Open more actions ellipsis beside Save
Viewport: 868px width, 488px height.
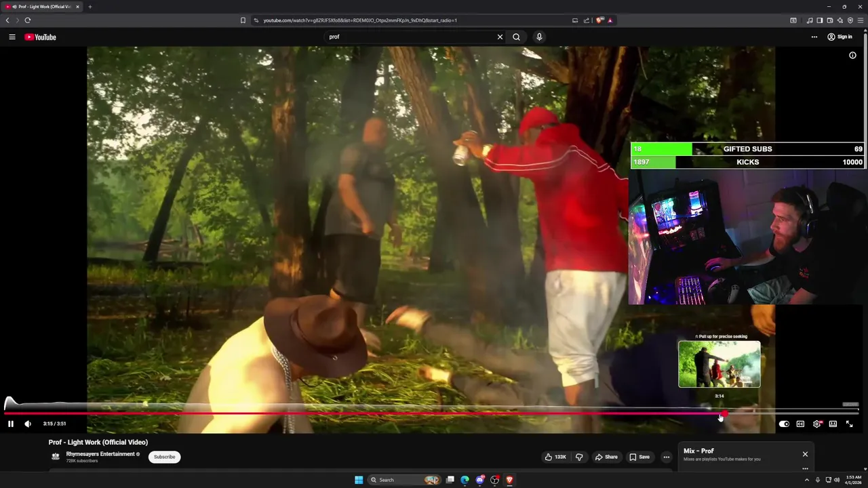666,457
